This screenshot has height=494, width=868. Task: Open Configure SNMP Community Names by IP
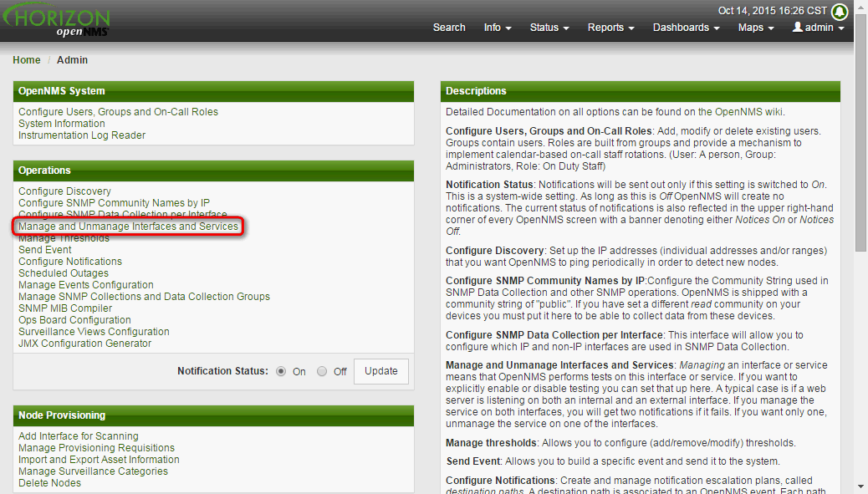point(114,202)
